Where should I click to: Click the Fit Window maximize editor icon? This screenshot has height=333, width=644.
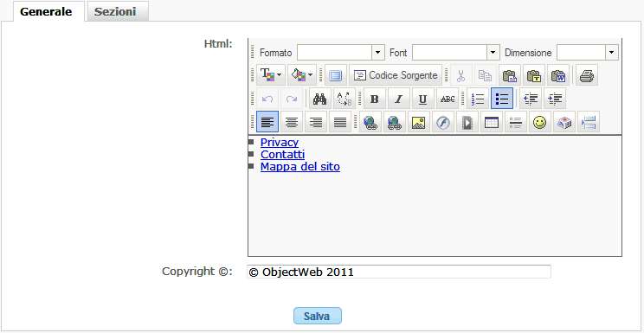tap(336, 75)
